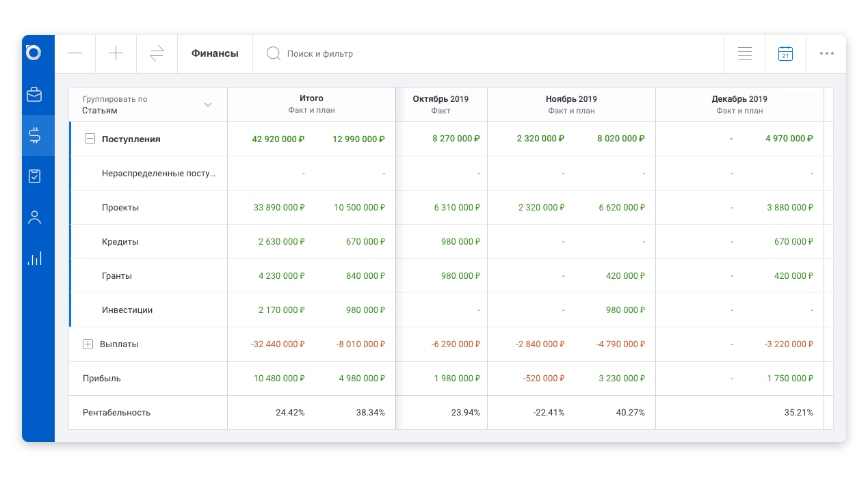This screenshot has height=477, width=868.
Task: Open the calendar view icon
Action: tap(785, 53)
